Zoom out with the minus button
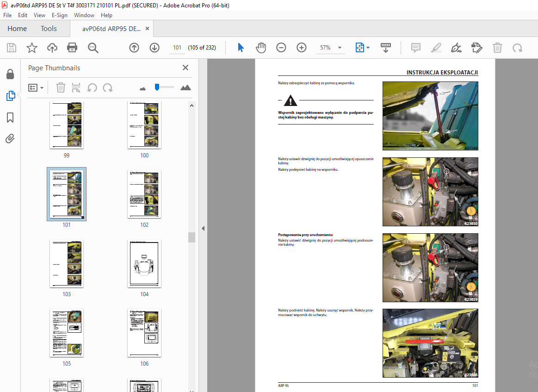Screen dimensions: 538x392 tap(281, 48)
